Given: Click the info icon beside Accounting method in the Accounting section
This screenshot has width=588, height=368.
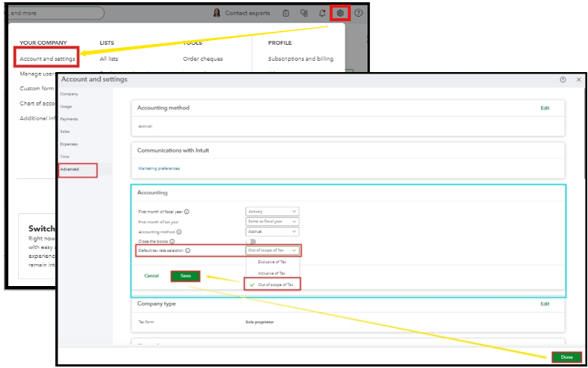Looking at the screenshot, I should pyautogui.click(x=180, y=232).
